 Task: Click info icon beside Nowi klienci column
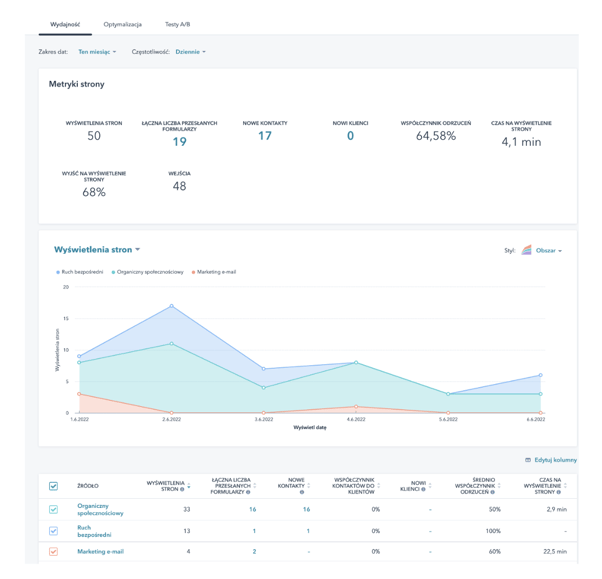pos(423,489)
